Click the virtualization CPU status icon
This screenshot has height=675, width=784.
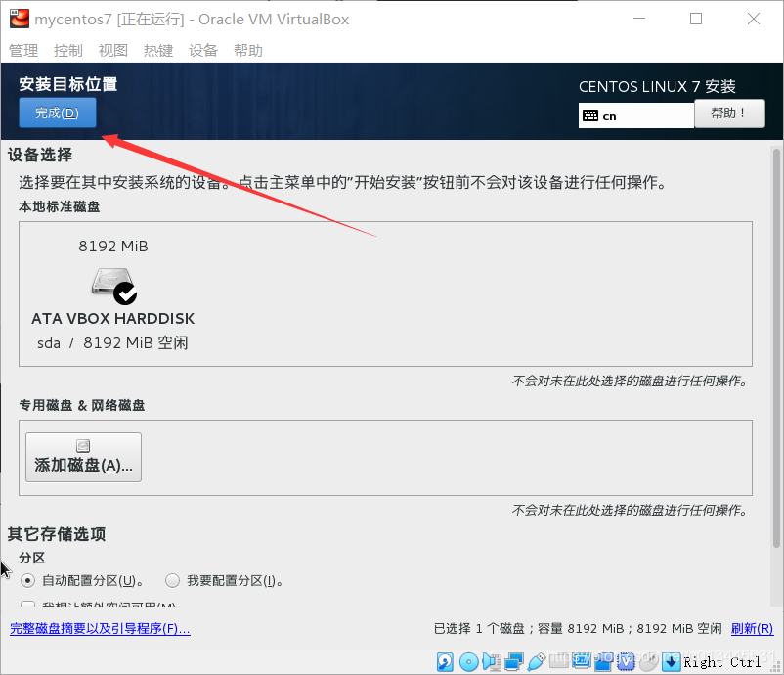point(626,662)
